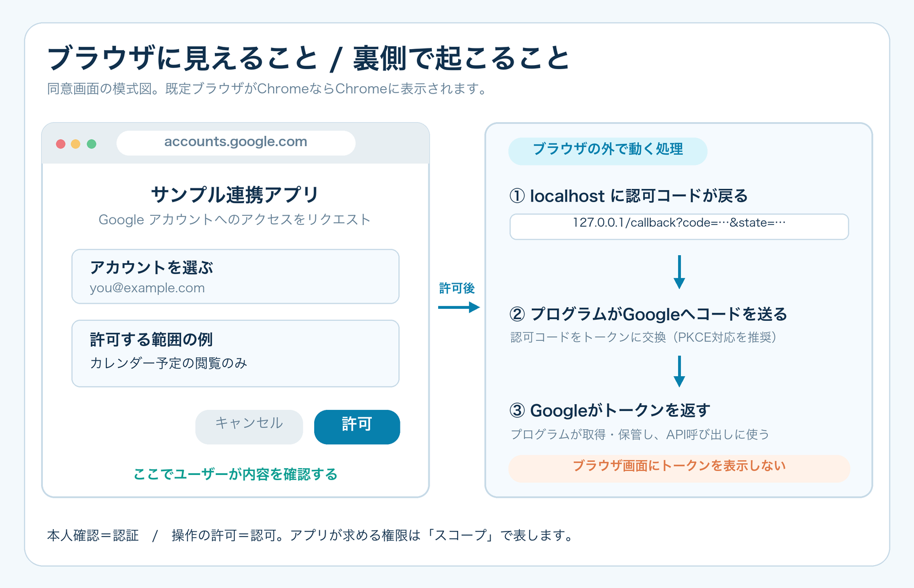Click the red window close dot

coord(61,144)
